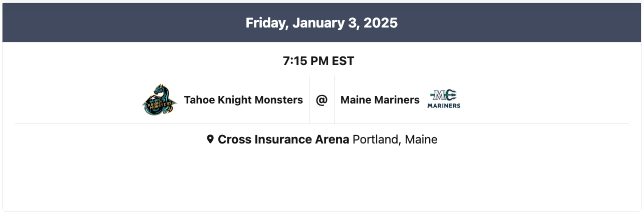Open the Tahoe Knight Monsters team name
Screen dimensions: 644x215
tap(243, 100)
